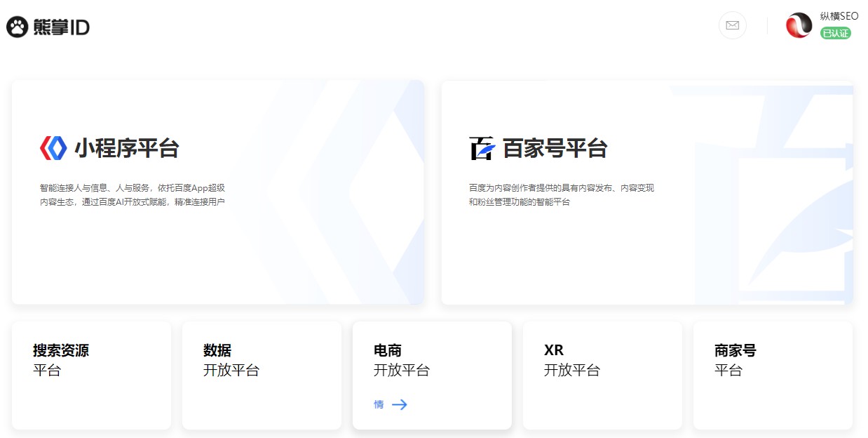Click the 纵横SEO username text

point(839,16)
